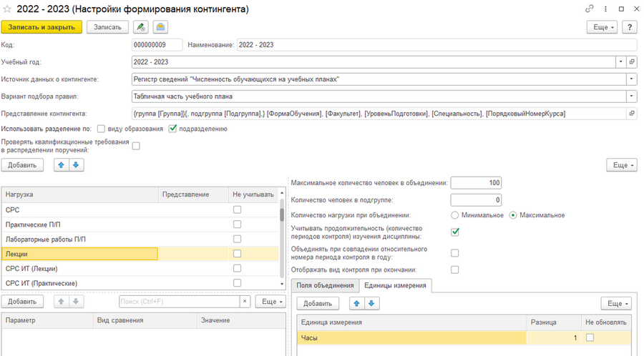Check Не учитывать for СРС ИТ (Лекции)

click(237, 268)
